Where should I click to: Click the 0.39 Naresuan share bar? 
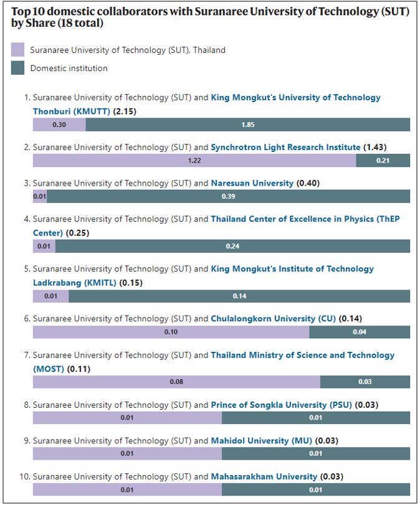pyautogui.click(x=228, y=196)
